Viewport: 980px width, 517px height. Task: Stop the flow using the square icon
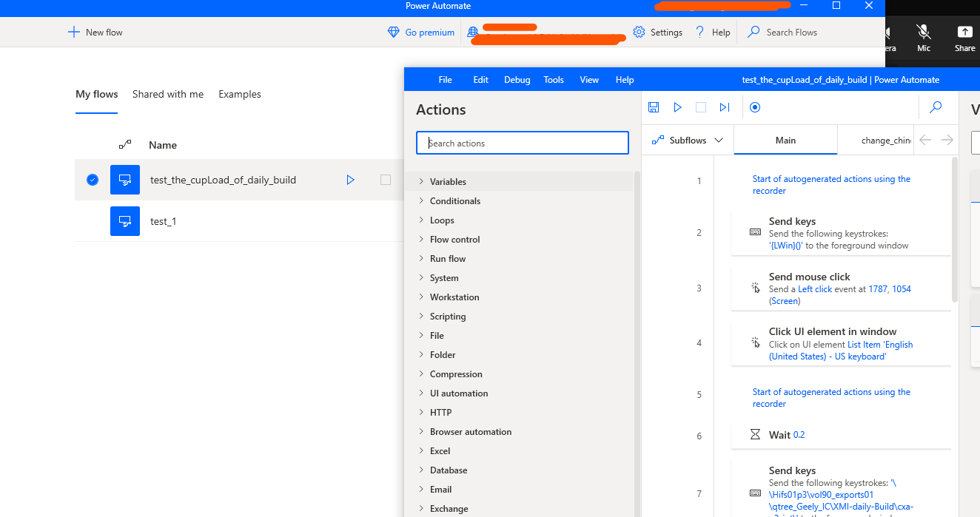pos(701,107)
